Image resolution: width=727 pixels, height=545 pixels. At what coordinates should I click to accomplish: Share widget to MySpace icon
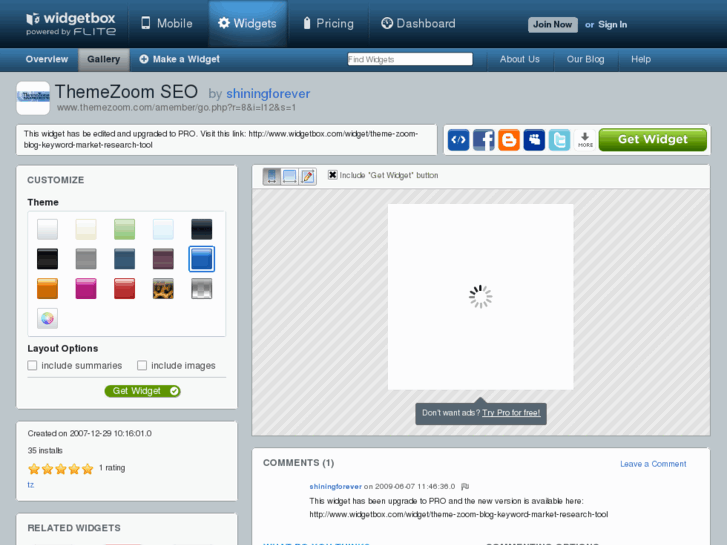click(x=534, y=140)
